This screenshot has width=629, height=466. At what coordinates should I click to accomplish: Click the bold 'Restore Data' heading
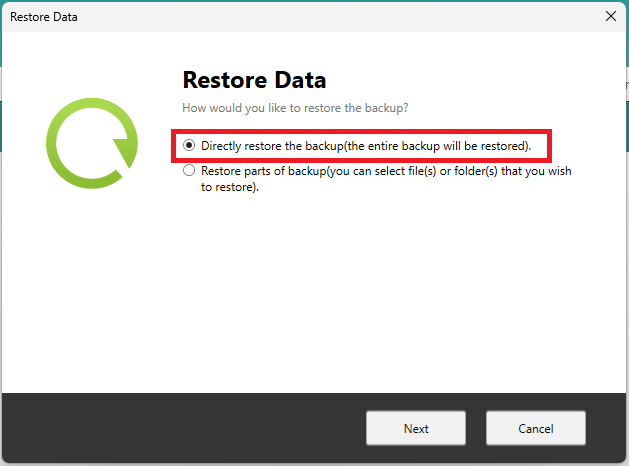point(254,80)
